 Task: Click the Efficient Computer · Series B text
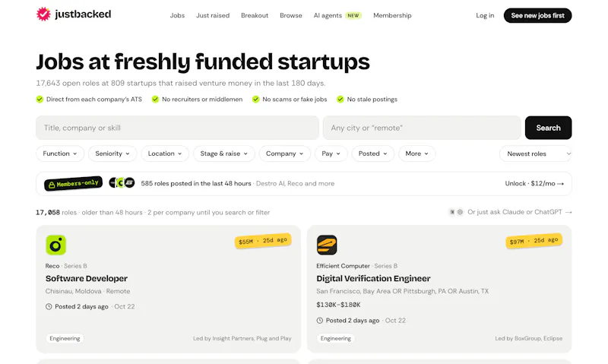(356, 266)
